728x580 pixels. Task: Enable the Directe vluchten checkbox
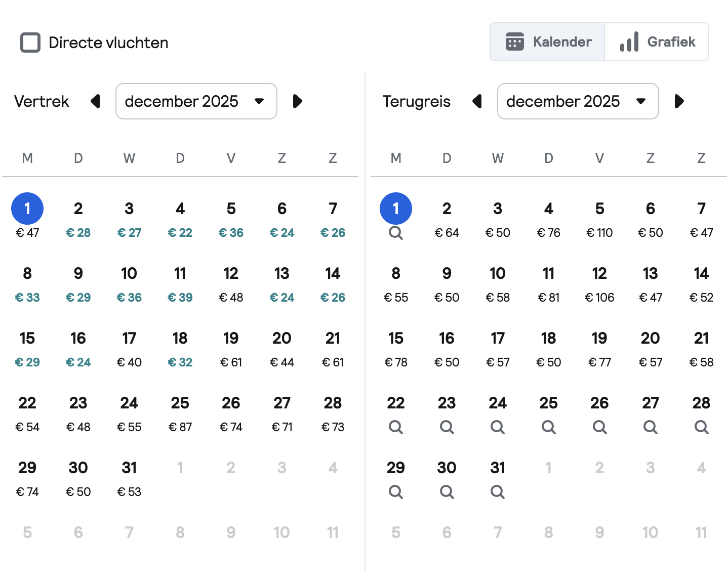click(30, 43)
